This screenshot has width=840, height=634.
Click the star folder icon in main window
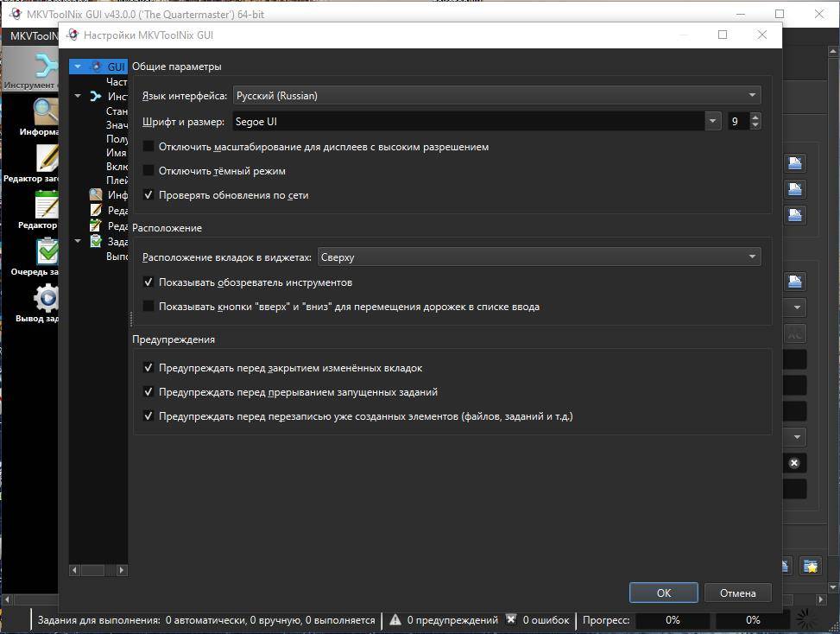(811, 566)
